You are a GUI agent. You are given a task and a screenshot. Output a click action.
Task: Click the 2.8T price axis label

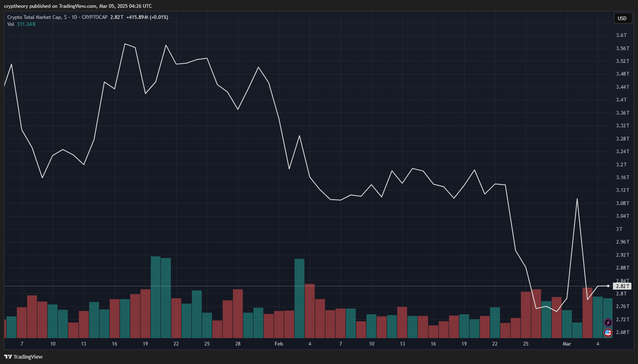(621, 294)
